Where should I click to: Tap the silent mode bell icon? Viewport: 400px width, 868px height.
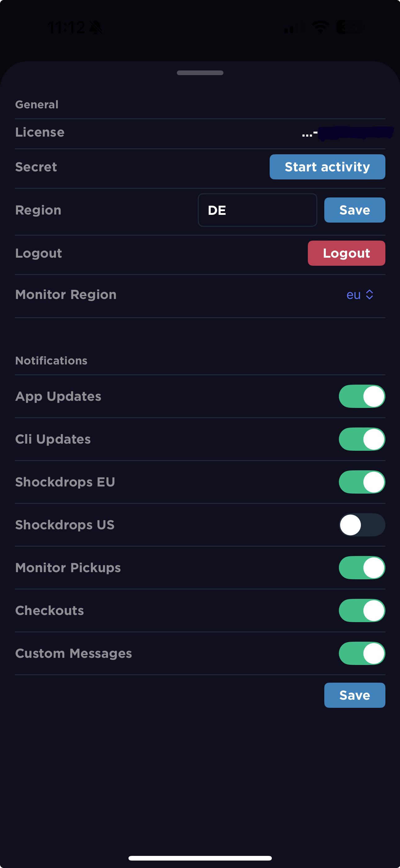[x=96, y=28]
